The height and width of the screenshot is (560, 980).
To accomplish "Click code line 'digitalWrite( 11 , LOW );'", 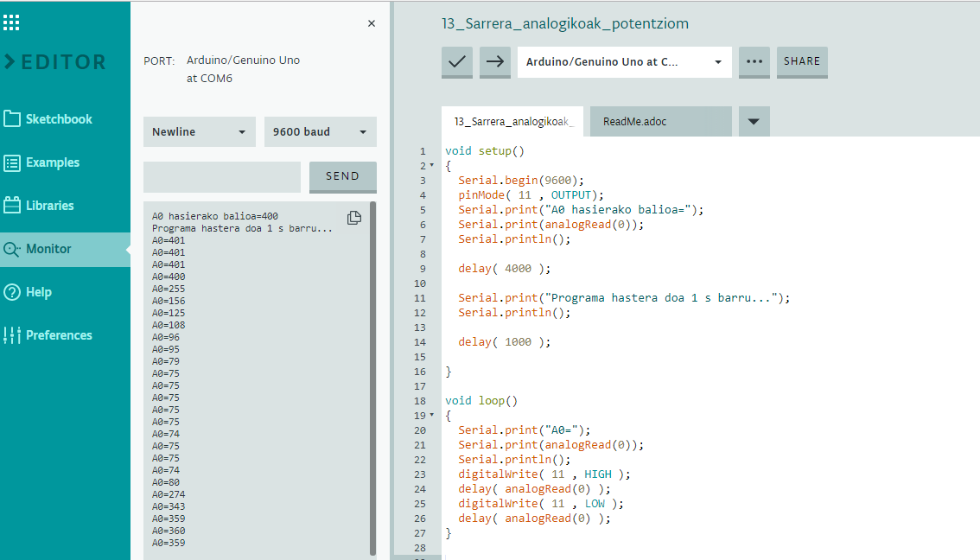I will pyautogui.click(x=541, y=504).
